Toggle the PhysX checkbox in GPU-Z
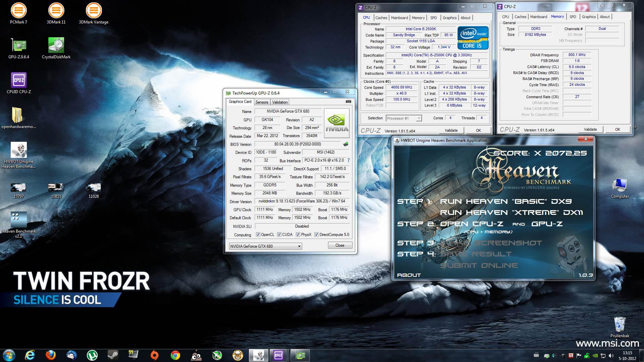 pyautogui.click(x=298, y=235)
